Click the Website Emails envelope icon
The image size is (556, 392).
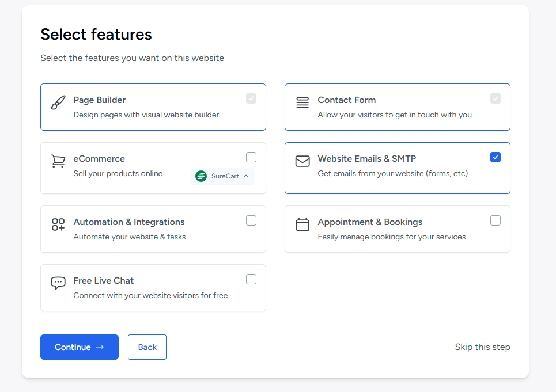click(302, 161)
